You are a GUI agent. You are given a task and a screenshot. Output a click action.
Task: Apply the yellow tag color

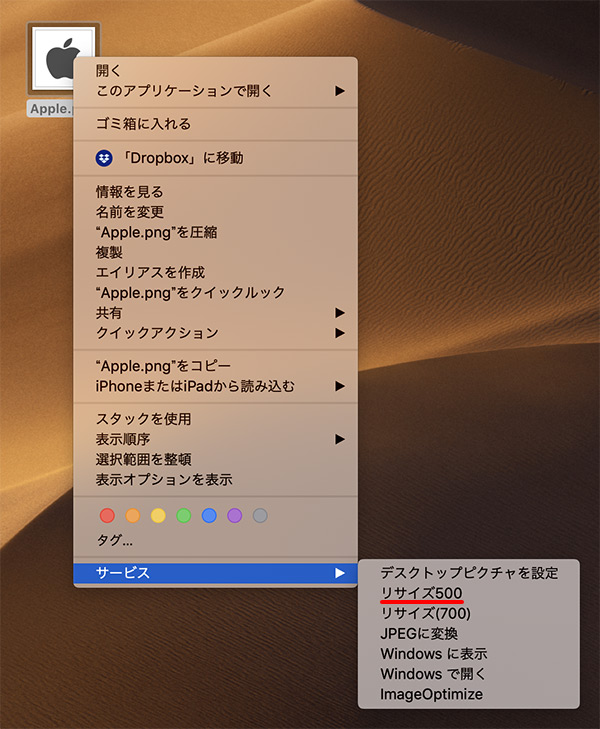158,516
